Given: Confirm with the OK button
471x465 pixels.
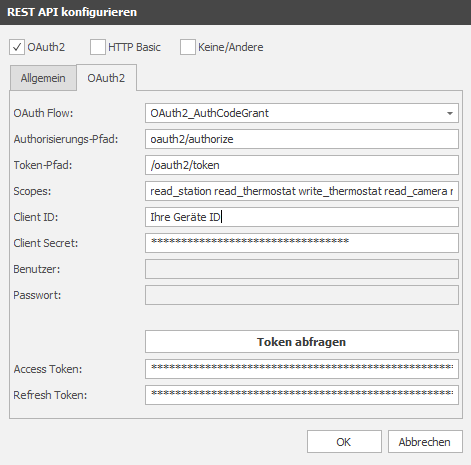Looking at the screenshot, I should pyautogui.click(x=344, y=442).
